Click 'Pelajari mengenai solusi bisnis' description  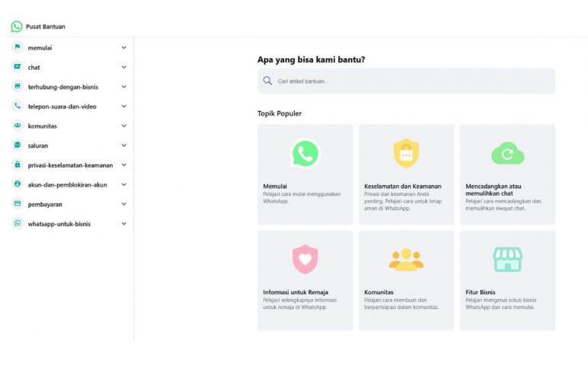(x=501, y=304)
